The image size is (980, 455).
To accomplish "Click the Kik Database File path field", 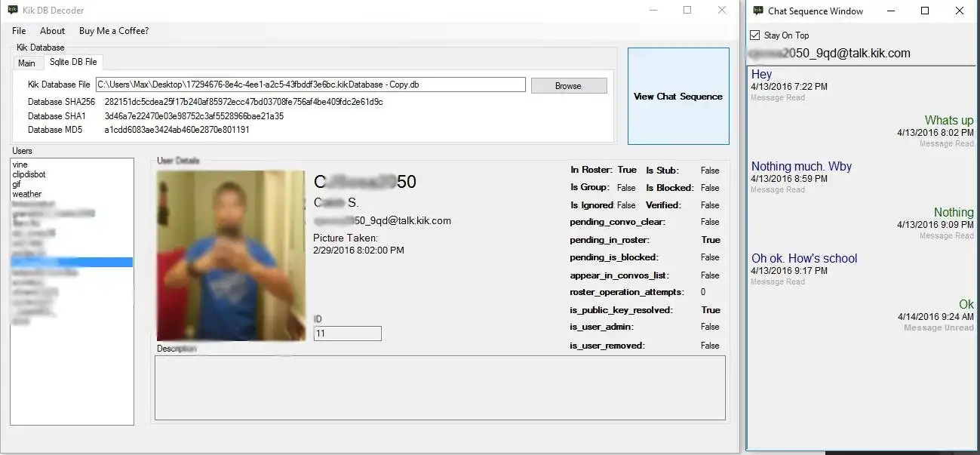I will pyautogui.click(x=310, y=85).
